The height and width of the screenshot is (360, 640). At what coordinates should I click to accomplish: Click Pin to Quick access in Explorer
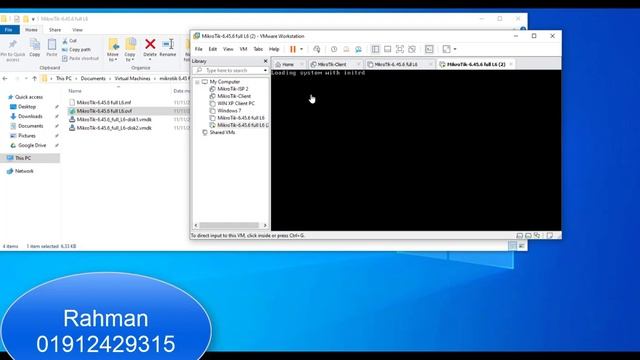(13, 50)
